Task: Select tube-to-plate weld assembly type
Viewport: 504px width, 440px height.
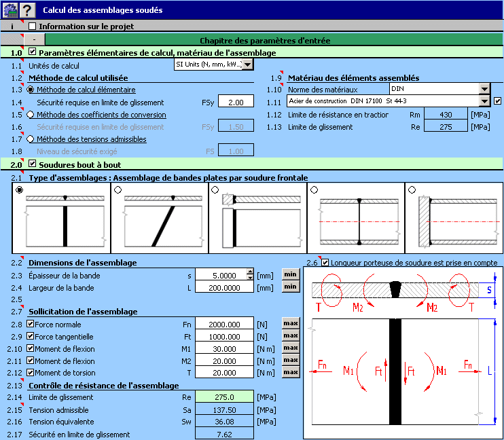Action: (x=412, y=190)
